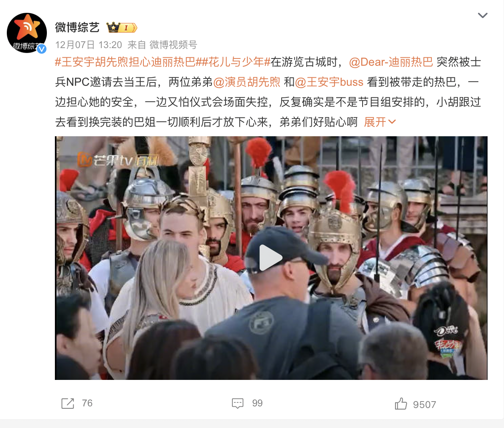The image size is (504, 428).
Task: Click the 微博视频号 source link
Action: (x=173, y=45)
